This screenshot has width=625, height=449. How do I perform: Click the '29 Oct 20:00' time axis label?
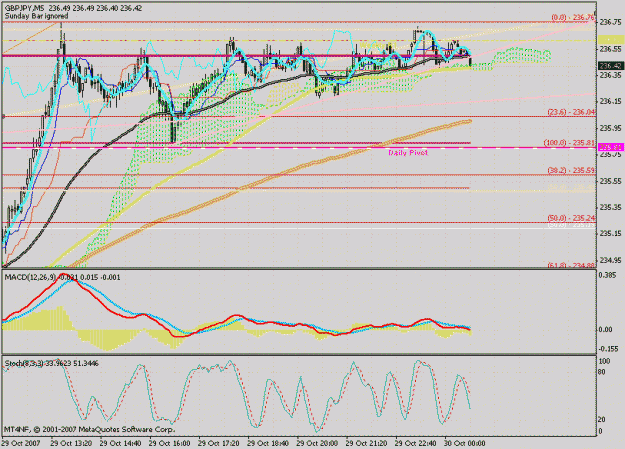click(317, 443)
